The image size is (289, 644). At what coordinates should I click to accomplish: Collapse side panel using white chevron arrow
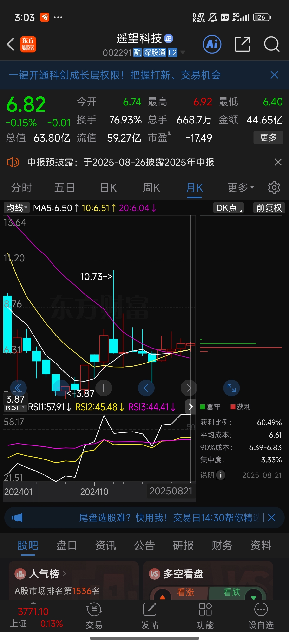[190, 407]
